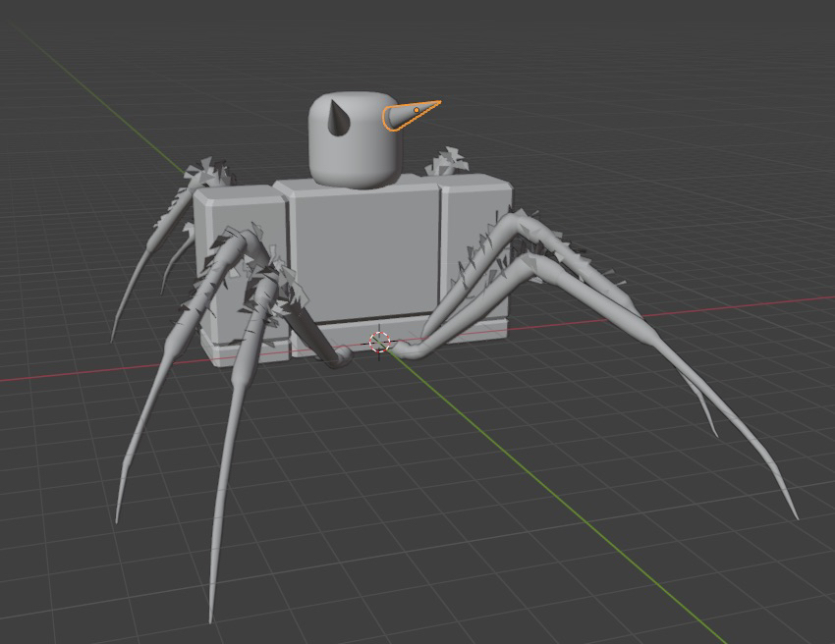Select the dark unselected cone on the head
The image size is (835, 644).
pyautogui.click(x=337, y=118)
